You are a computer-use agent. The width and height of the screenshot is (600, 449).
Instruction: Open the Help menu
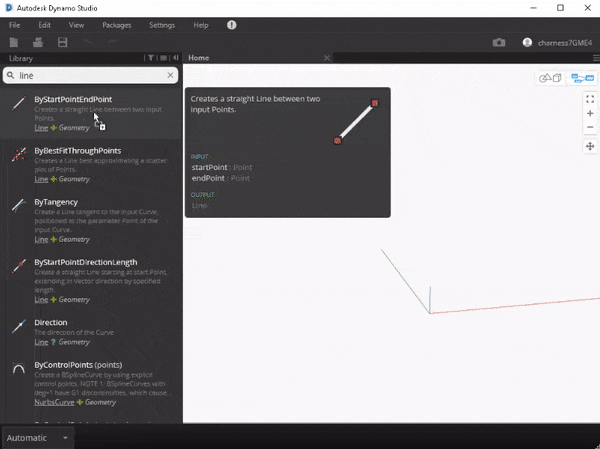(x=201, y=25)
